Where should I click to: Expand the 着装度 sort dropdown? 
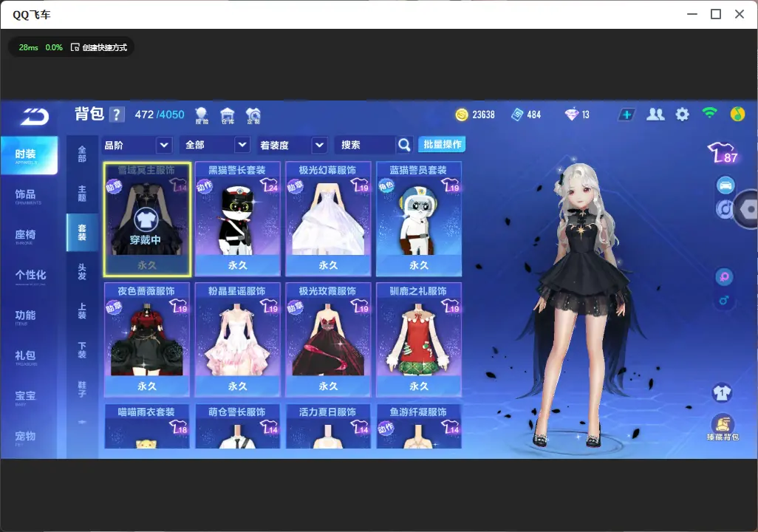tap(292, 145)
